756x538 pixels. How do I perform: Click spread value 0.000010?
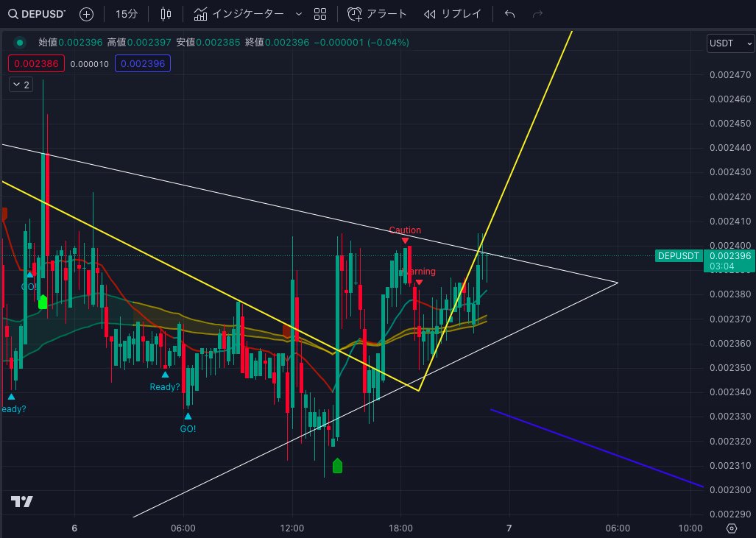coord(90,64)
